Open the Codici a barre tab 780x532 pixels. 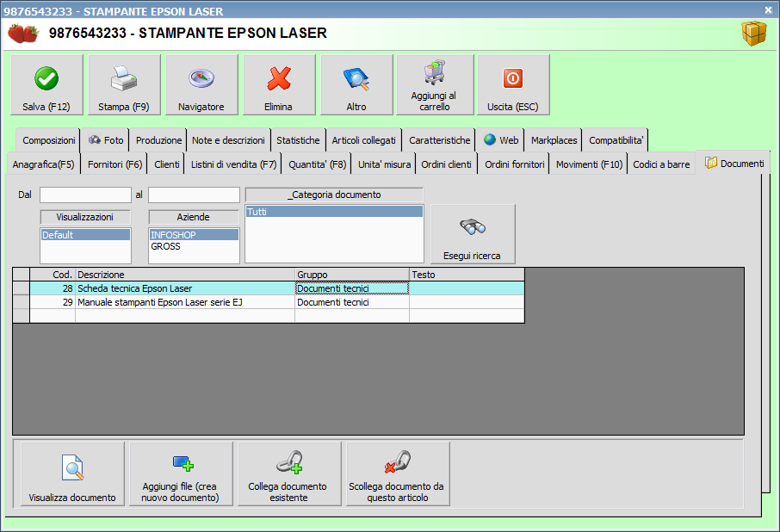(x=661, y=164)
